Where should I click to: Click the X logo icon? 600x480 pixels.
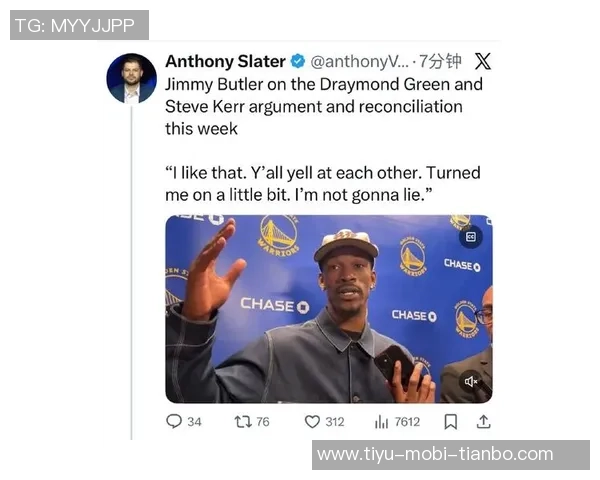(483, 61)
